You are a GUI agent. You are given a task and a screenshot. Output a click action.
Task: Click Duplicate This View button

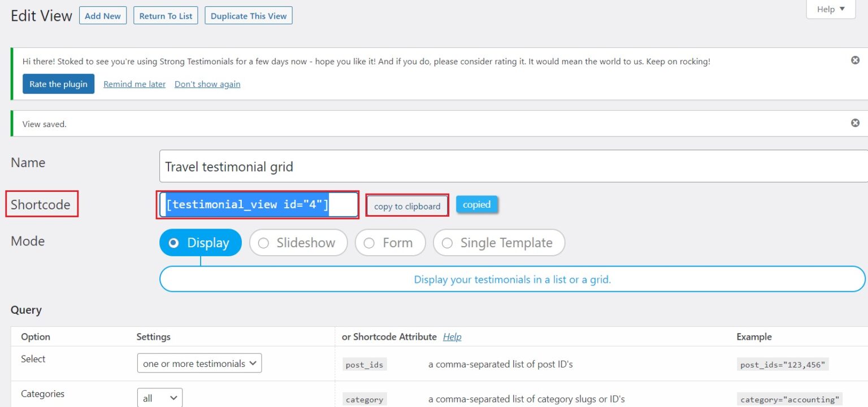click(249, 16)
